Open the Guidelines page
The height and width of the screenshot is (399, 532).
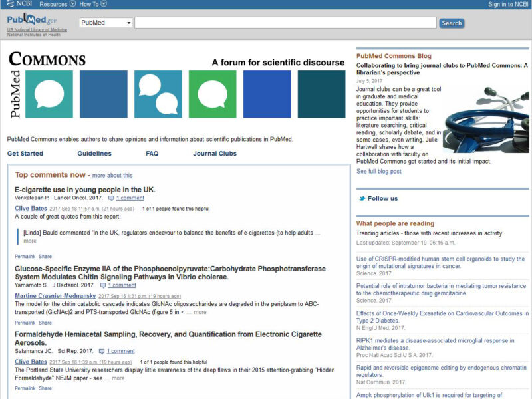click(94, 154)
